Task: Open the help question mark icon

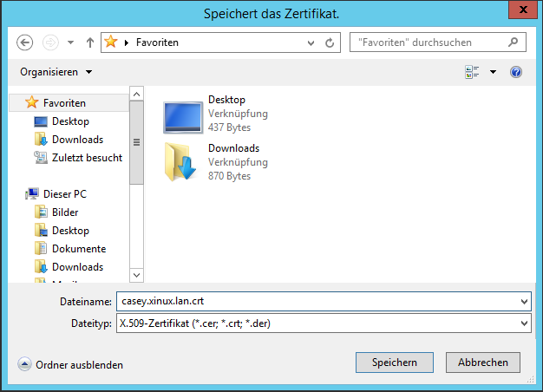Action: pos(516,72)
